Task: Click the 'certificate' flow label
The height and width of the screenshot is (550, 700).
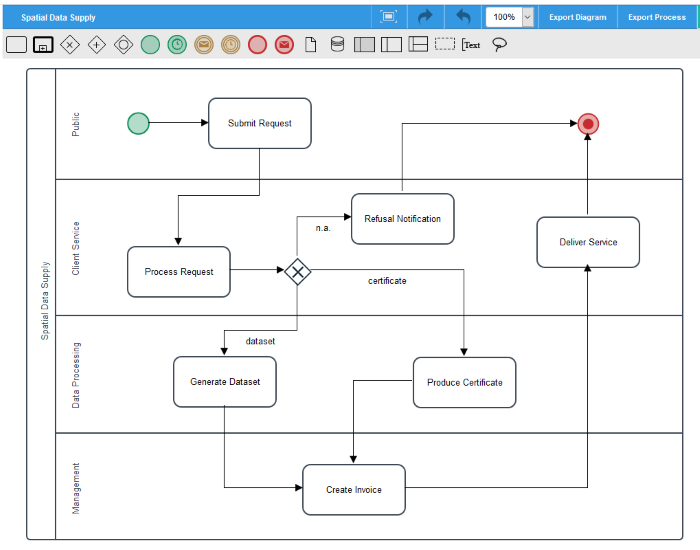Action: tap(387, 281)
